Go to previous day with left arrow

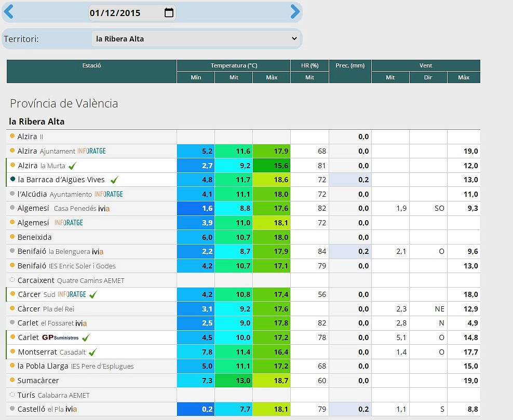point(9,12)
